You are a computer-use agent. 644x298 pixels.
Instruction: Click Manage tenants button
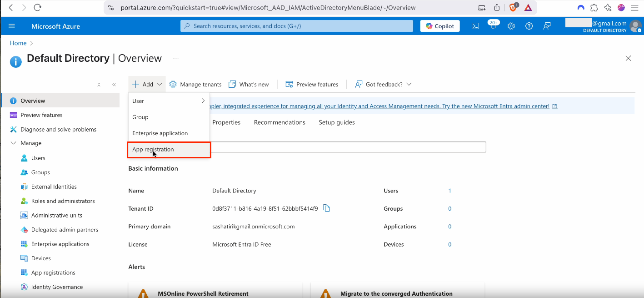tap(195, 84)
